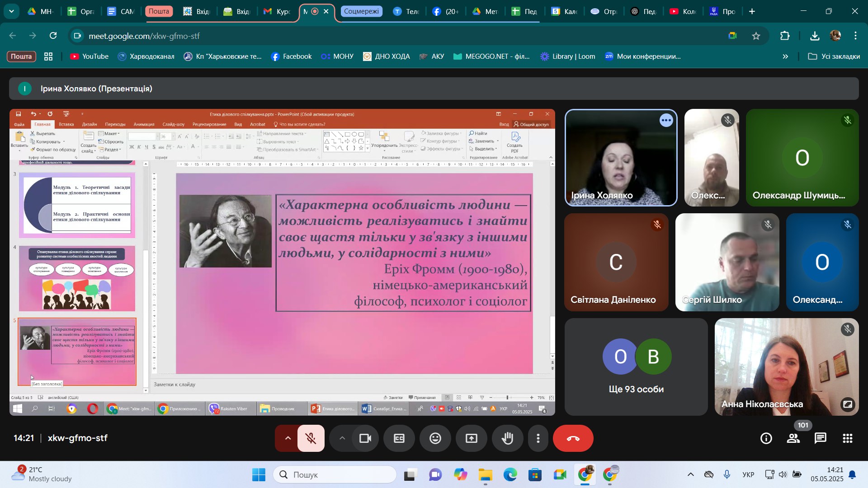This screenshot has width=868, height=488.
Task: Open the emoji reactions panel
Action: click(x=435, y=438)
